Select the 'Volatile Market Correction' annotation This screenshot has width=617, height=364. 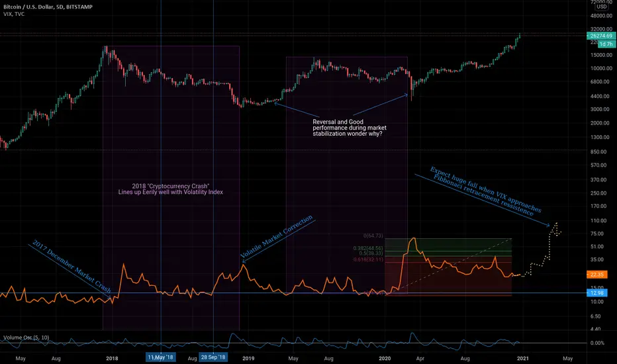[277, 236]
